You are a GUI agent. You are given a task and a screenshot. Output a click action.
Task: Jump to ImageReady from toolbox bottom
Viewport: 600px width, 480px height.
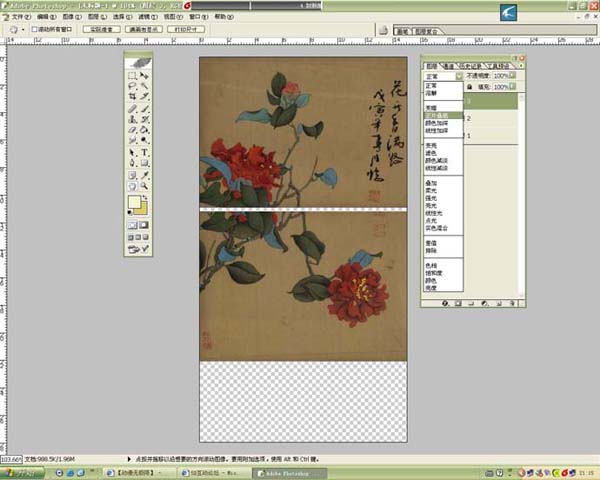[x=138, y=249]
